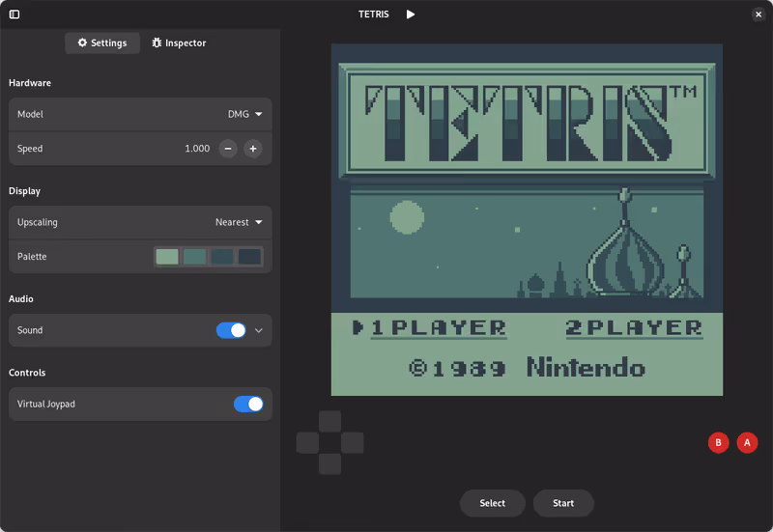Decrease speed with the minus button
Viewport: 773px width, 532px height.
[228, 149]
